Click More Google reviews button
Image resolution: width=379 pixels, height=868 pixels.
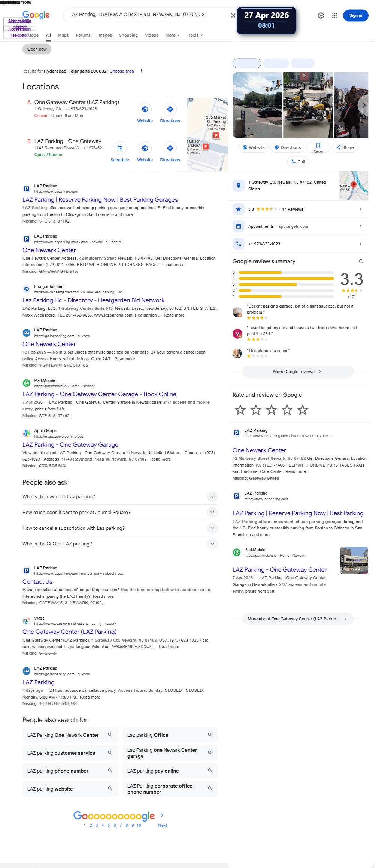[298, 372]
